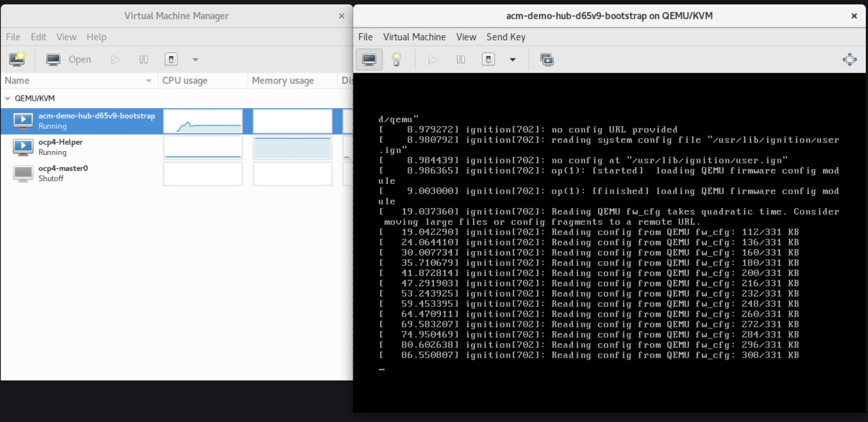The image size is (868, 422).
Task: Click the shut down icon in console toolbar
Action: pyautogui.click(x=488, y=60)
